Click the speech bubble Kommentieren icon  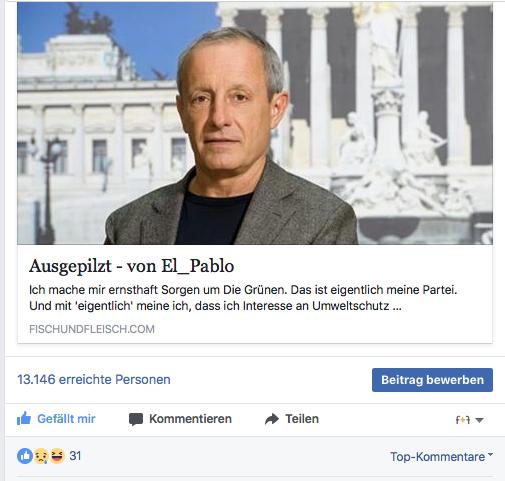point(136,419)
